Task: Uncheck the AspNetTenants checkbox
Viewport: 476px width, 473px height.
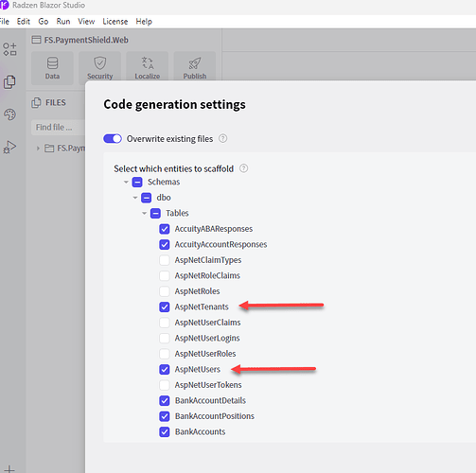Action: (x=165, y=307)
